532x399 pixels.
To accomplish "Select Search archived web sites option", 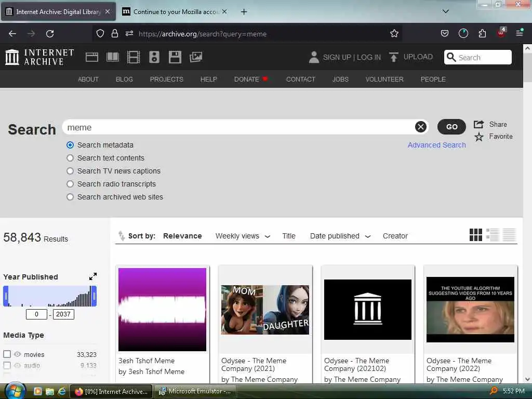I will click(70, 197).
